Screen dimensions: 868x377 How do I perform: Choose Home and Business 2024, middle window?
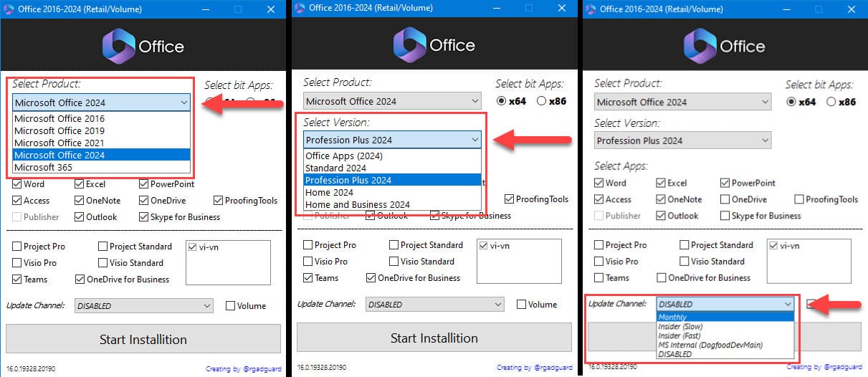(x=393, y=204)
